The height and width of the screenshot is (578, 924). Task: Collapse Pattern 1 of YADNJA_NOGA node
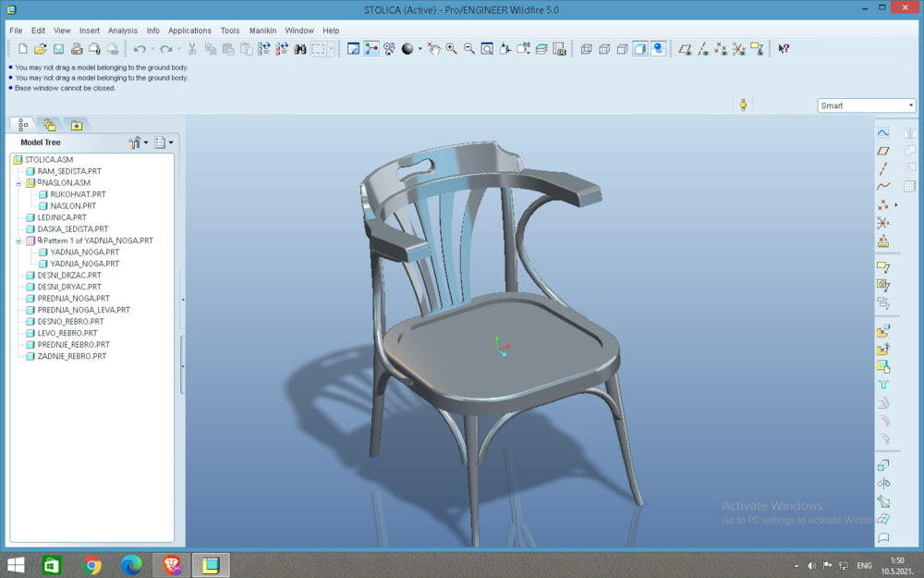click(x=18, y=240)
